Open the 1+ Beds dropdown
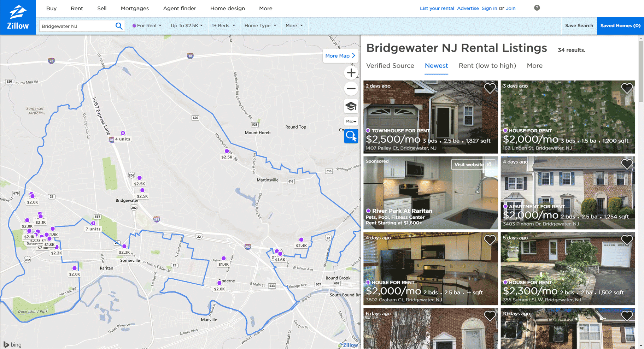644x349 pixels. pyautogui.click(x=223, y=25)
